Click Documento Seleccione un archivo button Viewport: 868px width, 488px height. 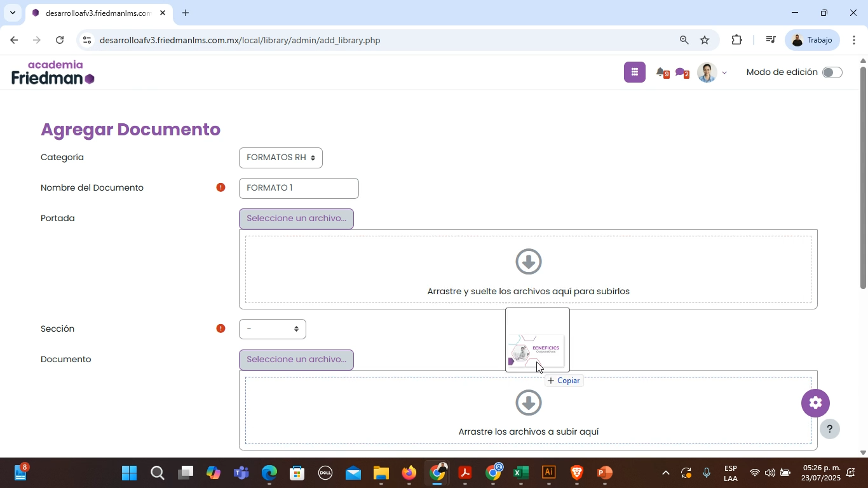point(296,360)
